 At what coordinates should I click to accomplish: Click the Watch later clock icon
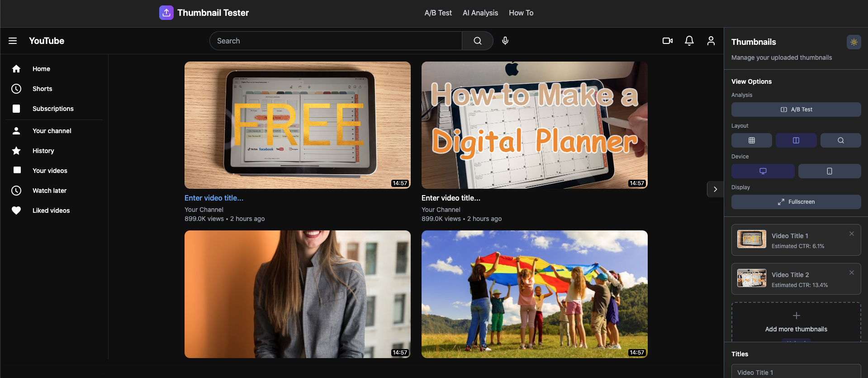[x=16, y=191]
